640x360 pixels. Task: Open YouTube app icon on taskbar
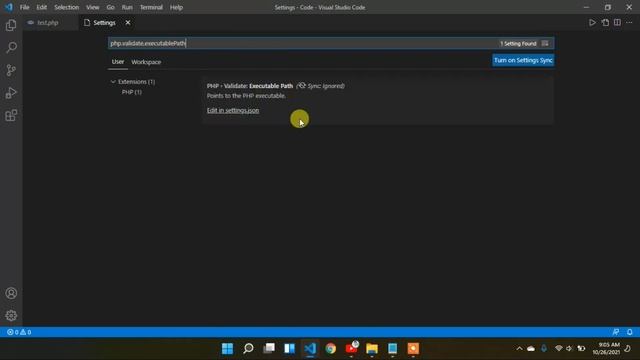click(x=351, y=349)
